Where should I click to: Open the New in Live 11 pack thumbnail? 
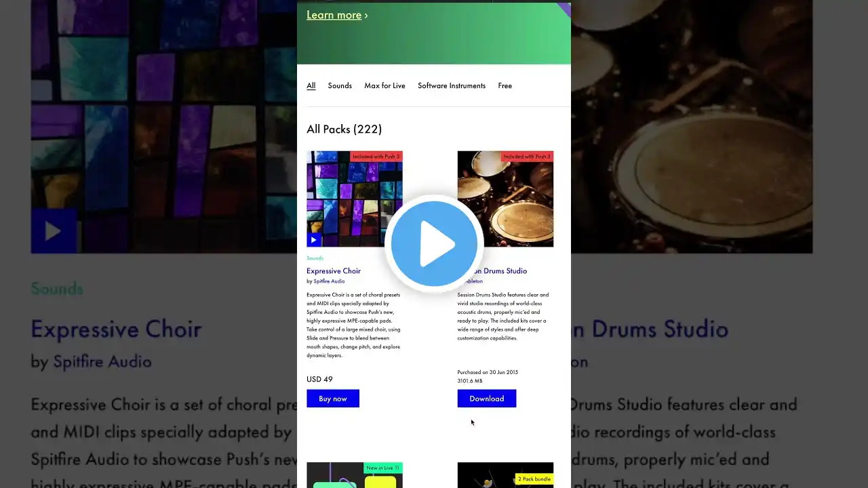click(x=355, y=475)
